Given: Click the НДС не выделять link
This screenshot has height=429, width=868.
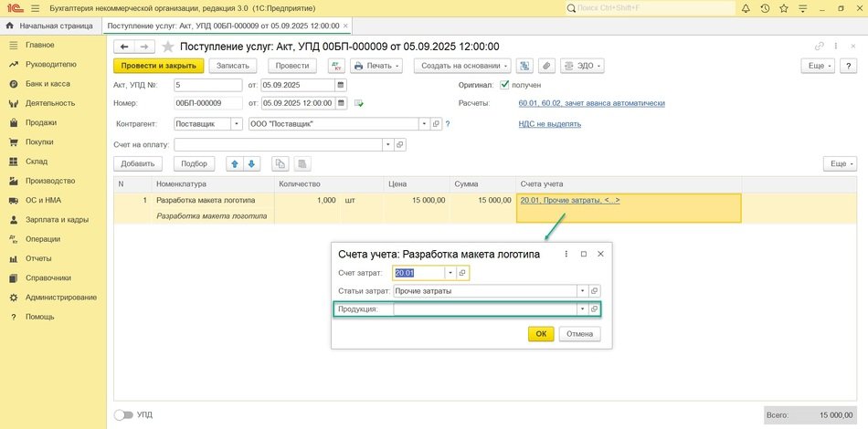Looking at the screenshot, I should 550,123.
